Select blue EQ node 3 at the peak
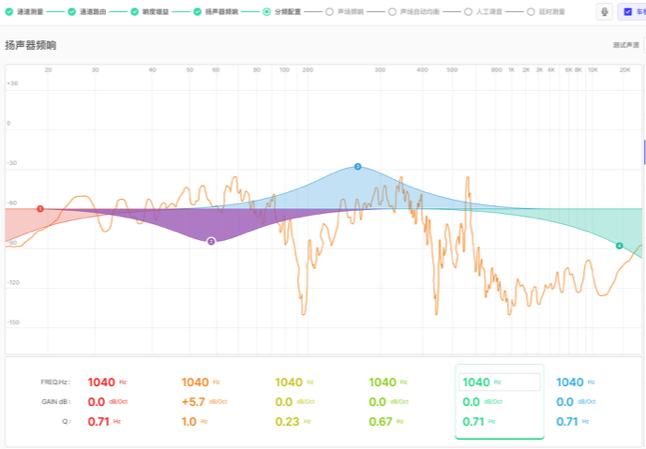646x449 pixels. coord(357,167)
